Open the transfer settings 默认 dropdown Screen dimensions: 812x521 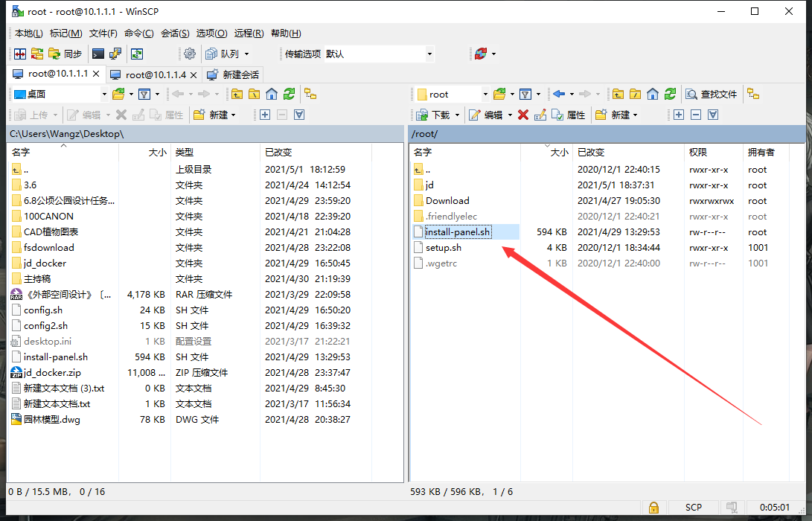coord(429,54)
